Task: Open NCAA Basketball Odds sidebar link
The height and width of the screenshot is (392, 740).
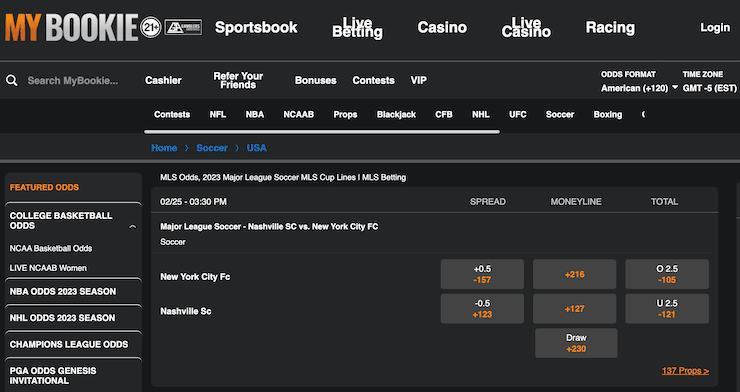Action: click(x=51, y=248)
